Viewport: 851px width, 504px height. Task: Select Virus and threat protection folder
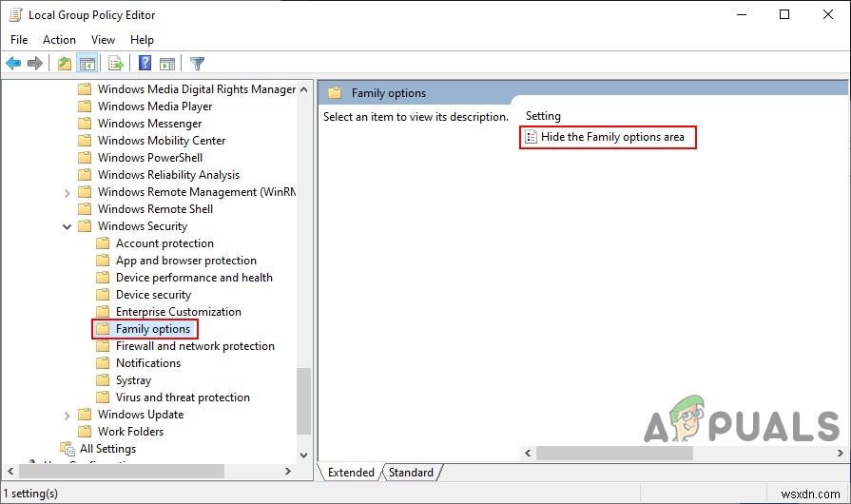183,397
